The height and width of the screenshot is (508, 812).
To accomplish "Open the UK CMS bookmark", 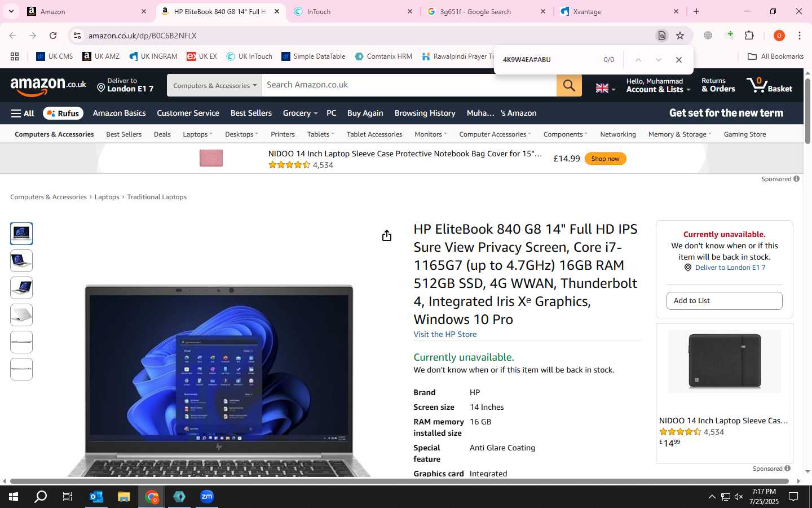I will pos(55,56).
